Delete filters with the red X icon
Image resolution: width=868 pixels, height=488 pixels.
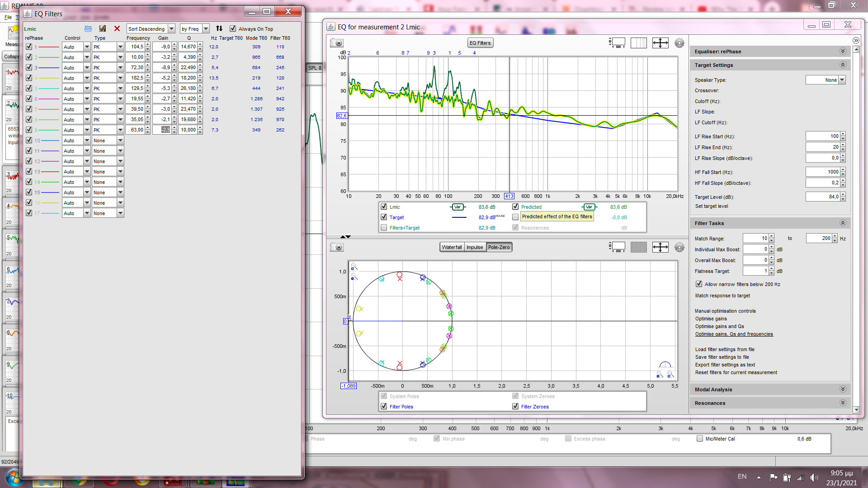pyautogui.click(x=117, y=28)
